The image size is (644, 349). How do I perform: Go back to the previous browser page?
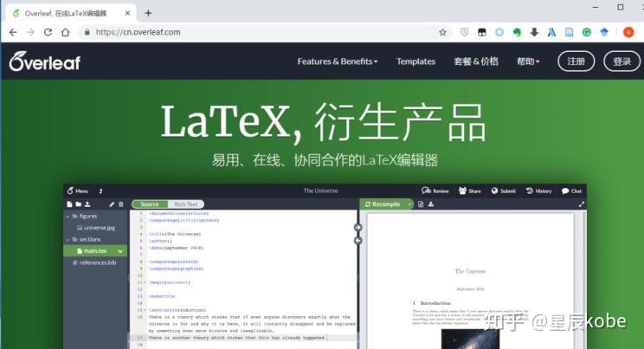click(13, 32)
